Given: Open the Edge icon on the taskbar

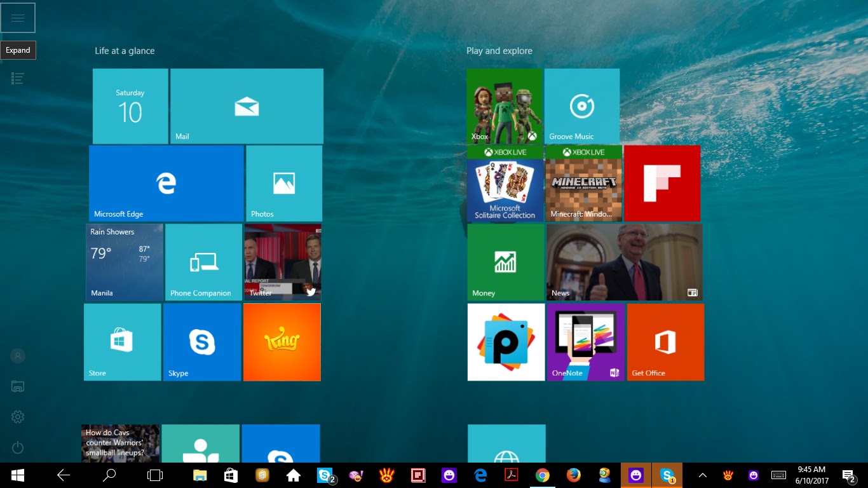Looking at the screenshot, I should click(480, 475).
